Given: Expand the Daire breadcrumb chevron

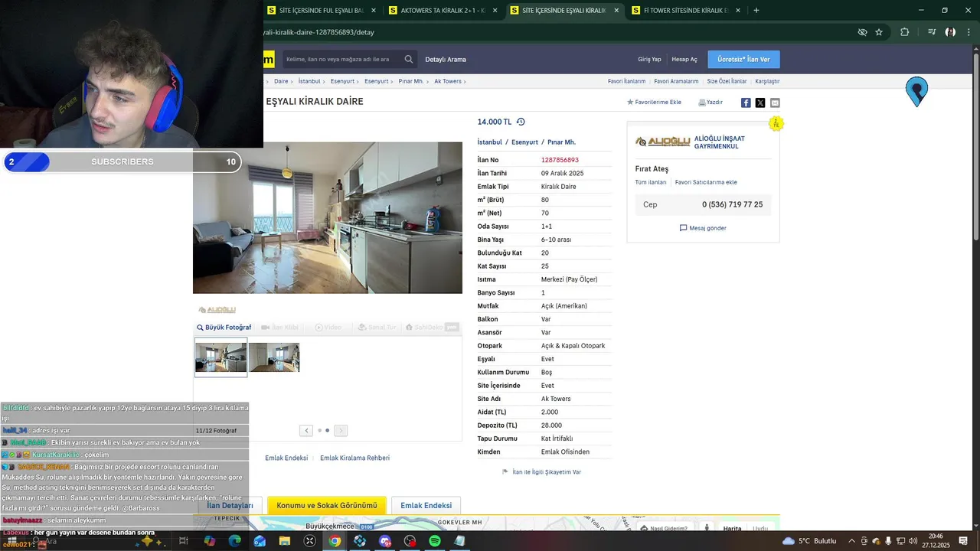Looking at the screenshot, I should (x=292, y=81).
